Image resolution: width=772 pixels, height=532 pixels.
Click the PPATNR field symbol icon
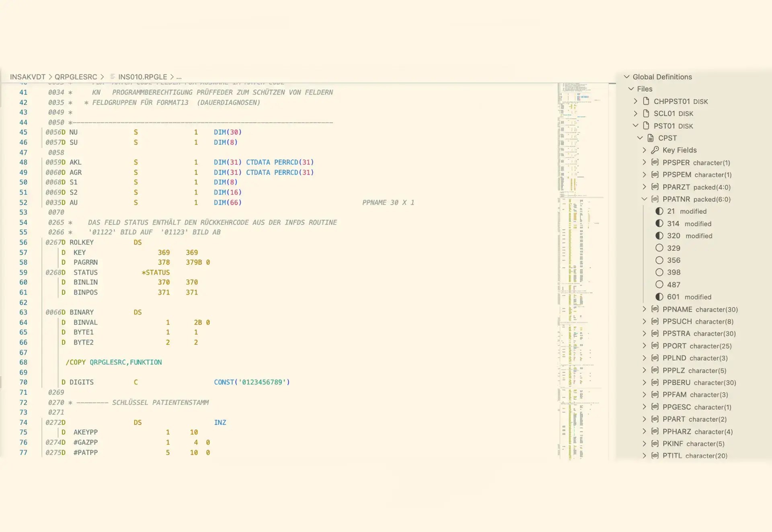coord(655,199)
